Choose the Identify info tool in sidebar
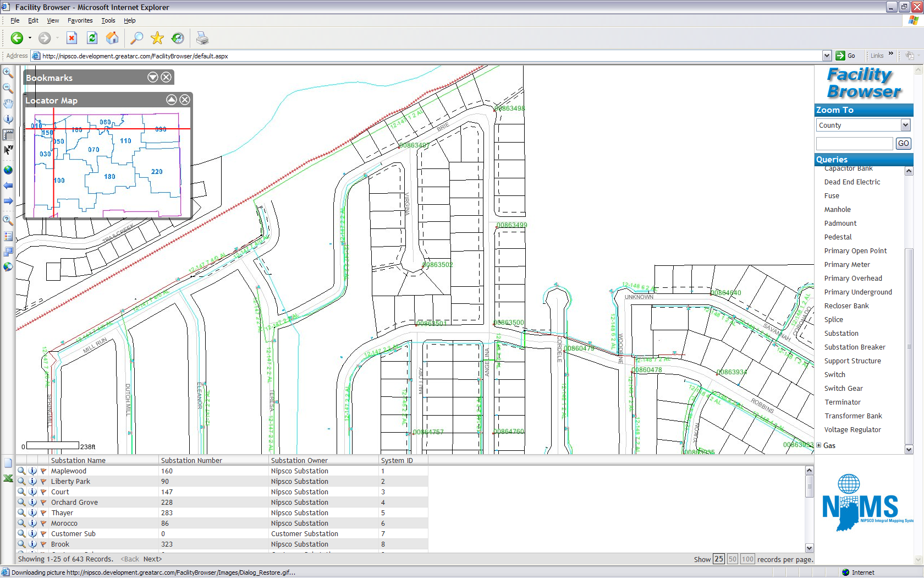This screenshot has height=578, width=924. pyautogui.click(x=8, y=119)
